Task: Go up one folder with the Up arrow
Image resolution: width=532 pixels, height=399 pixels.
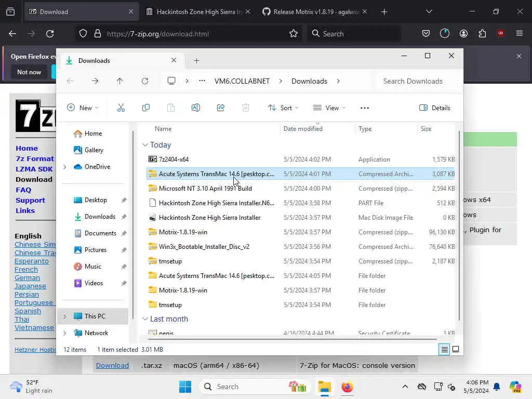Action: point(120,81)
